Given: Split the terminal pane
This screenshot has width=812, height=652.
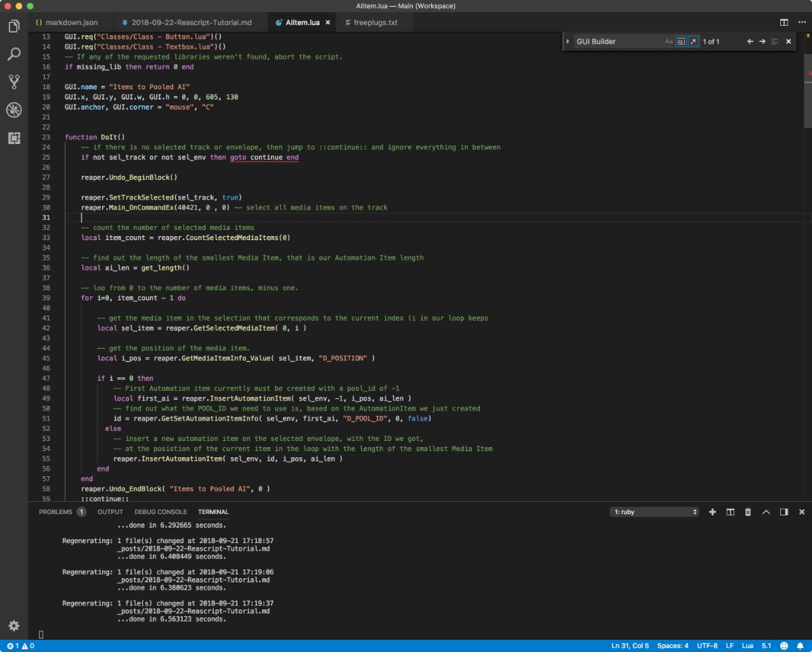Looking at the screenshot, I should point(731,512).
